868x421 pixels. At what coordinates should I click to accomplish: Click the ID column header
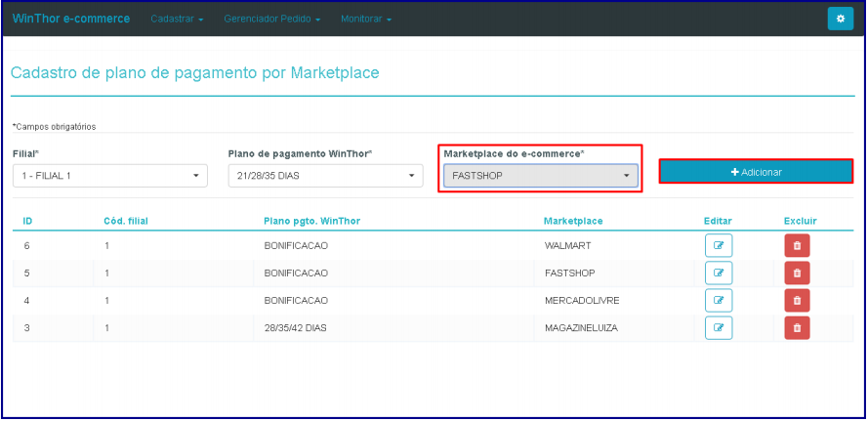click(x=27, y=221)
